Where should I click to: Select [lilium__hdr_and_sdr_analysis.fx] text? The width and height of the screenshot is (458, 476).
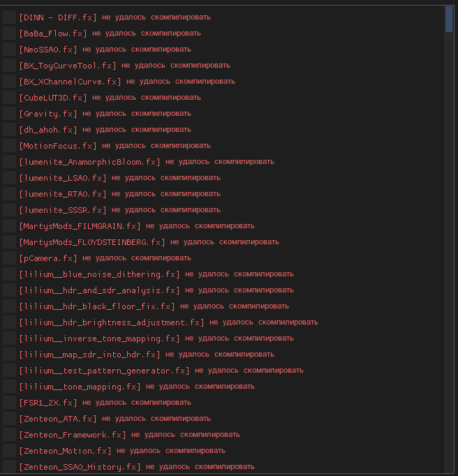156,291
